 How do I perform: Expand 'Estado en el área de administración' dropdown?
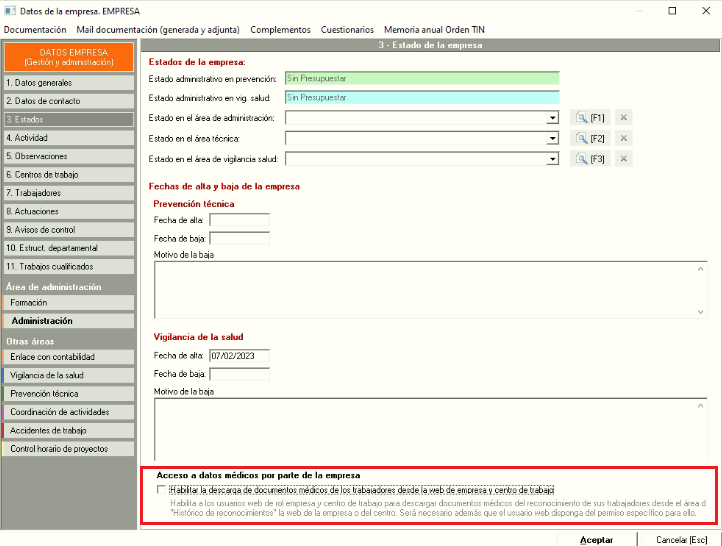pyautogui.click(x=552, y=118)
